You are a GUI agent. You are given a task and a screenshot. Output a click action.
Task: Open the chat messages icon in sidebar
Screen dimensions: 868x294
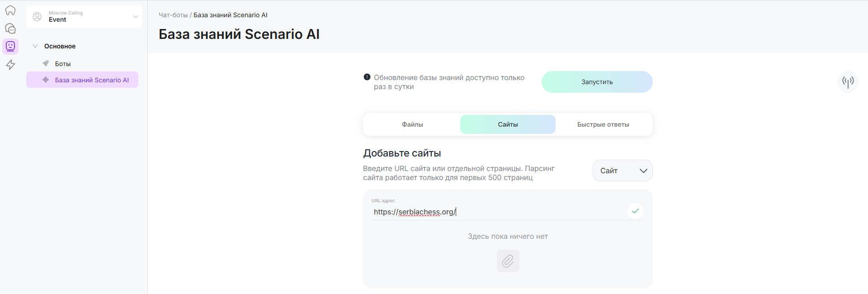pyautogui.click(x=10, y=28)
